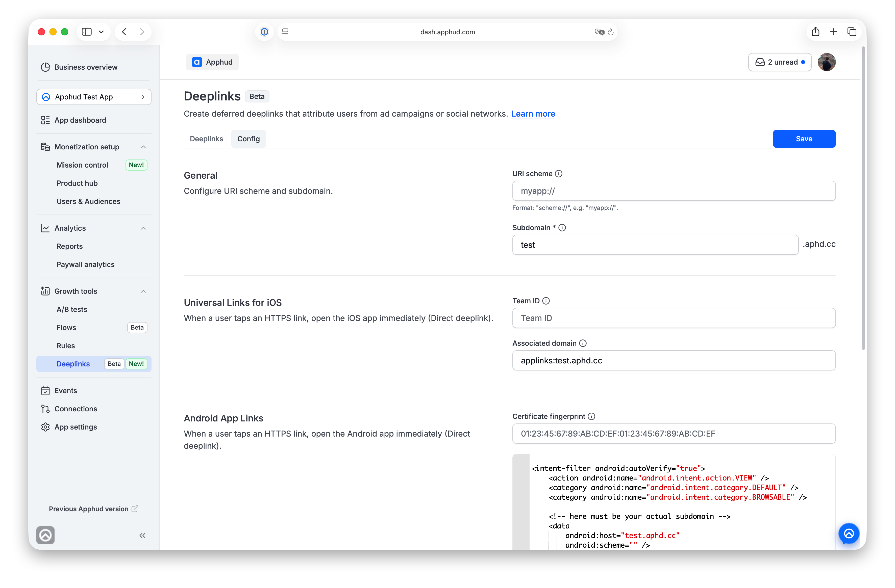Image resolution: width=895 pixels, height=588 pixels.
Task: Click the Save button
Action: [x=804, y=139]
